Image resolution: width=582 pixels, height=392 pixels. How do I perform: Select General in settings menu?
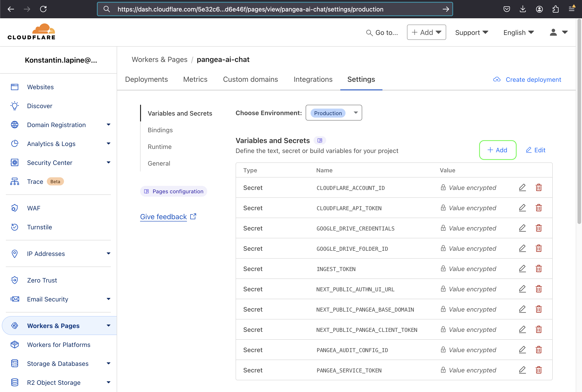coord(159,164)
